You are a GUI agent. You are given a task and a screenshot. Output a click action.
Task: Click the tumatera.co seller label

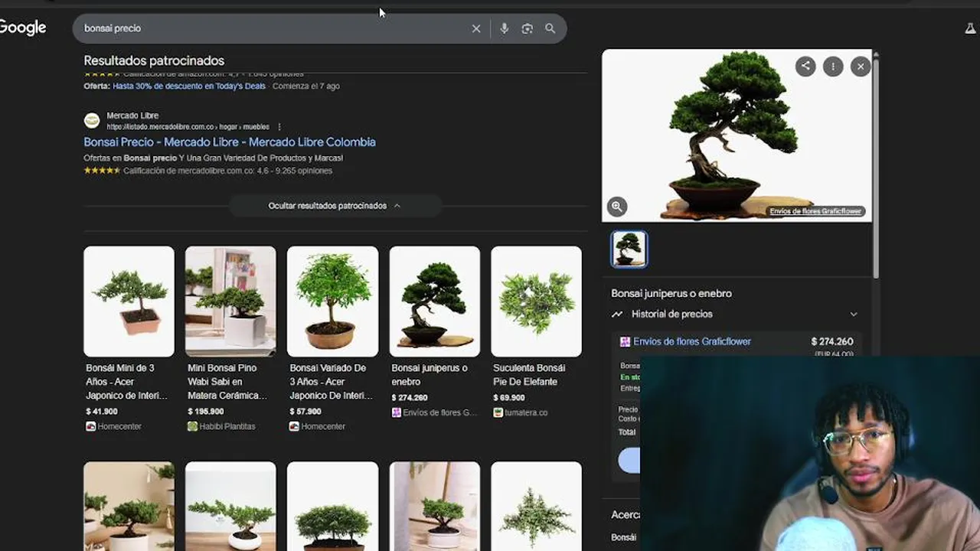[x=526, y=412]
